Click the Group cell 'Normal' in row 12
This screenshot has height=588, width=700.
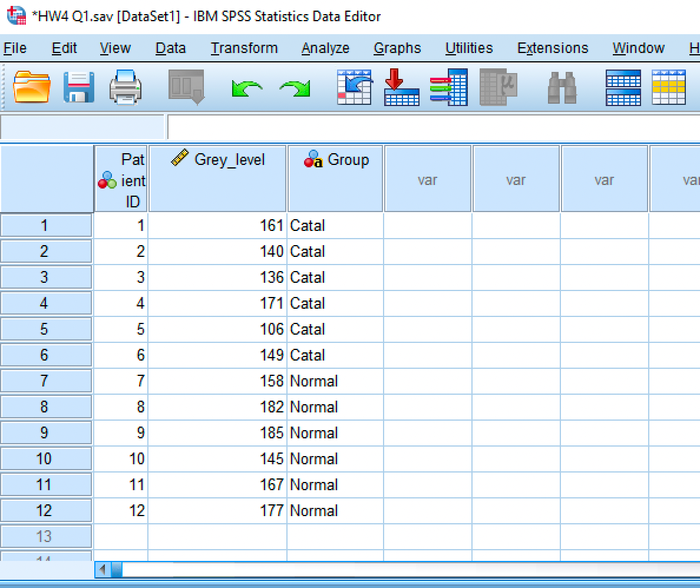click(335, 510)
